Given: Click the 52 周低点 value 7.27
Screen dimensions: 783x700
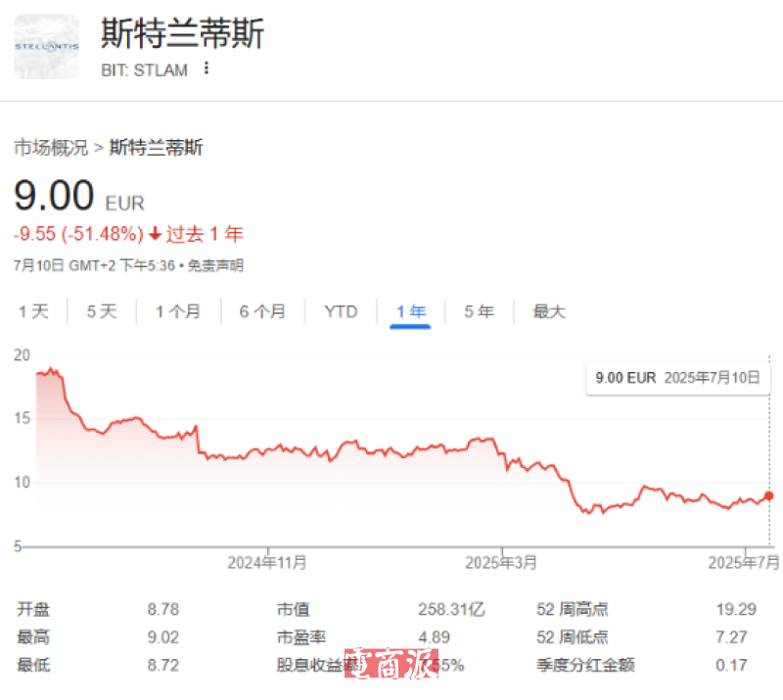Looking at the screenshot, I should click(731, 637).
